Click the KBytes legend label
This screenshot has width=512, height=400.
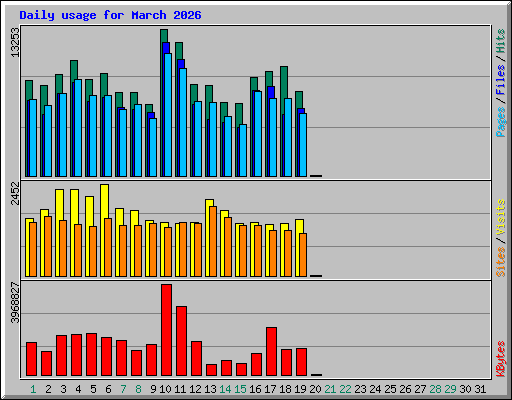[x=500, y=359]
